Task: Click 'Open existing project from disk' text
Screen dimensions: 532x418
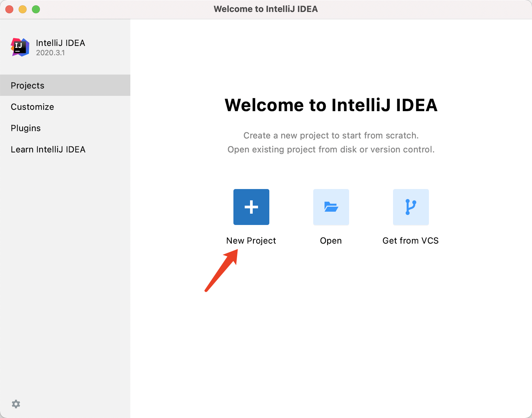Action: pos(292,149)
